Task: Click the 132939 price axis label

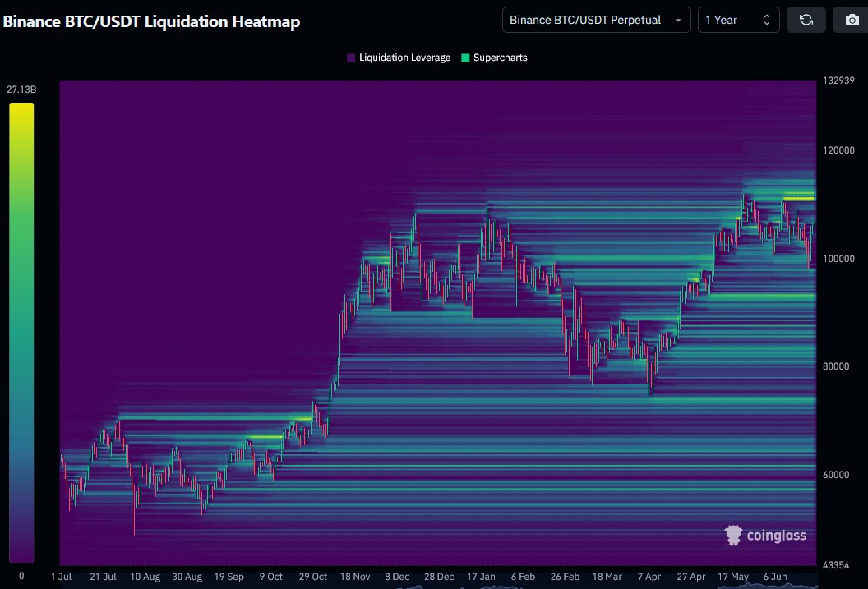Action: [838, 81]
